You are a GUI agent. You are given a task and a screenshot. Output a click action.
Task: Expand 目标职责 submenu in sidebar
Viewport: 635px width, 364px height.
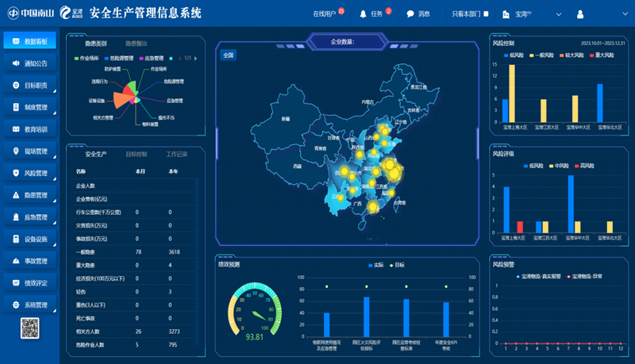click(x=54, y=91)
